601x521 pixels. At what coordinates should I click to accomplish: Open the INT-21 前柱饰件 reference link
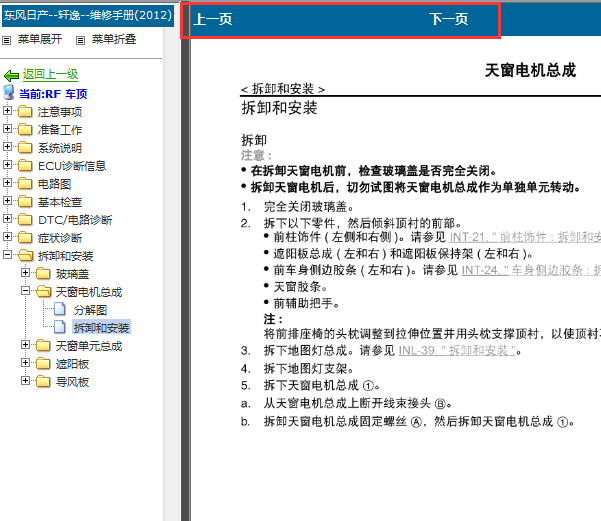525,237
